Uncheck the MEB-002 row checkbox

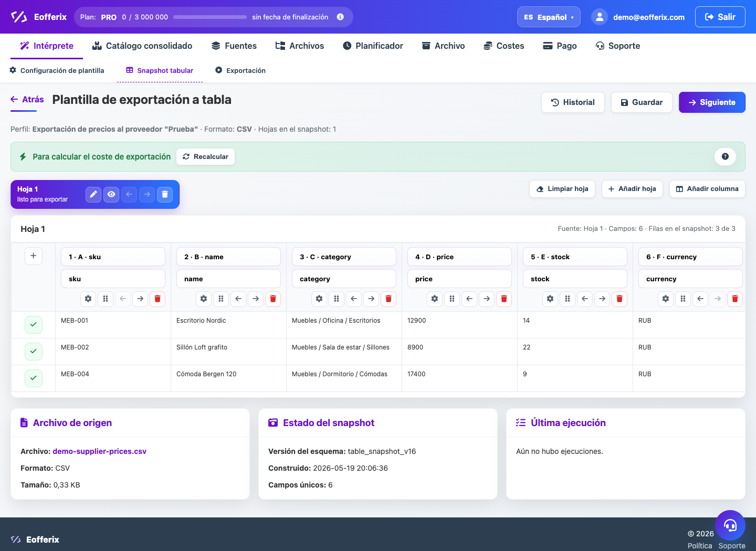34,352
